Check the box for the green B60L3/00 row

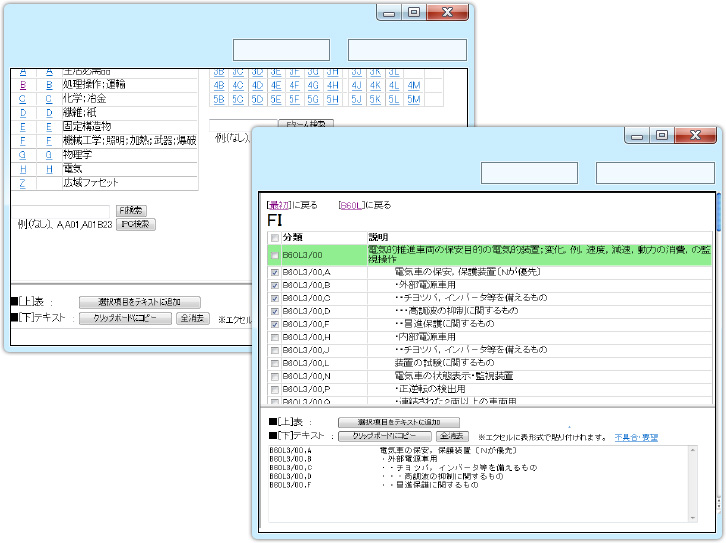pos(275,255)
